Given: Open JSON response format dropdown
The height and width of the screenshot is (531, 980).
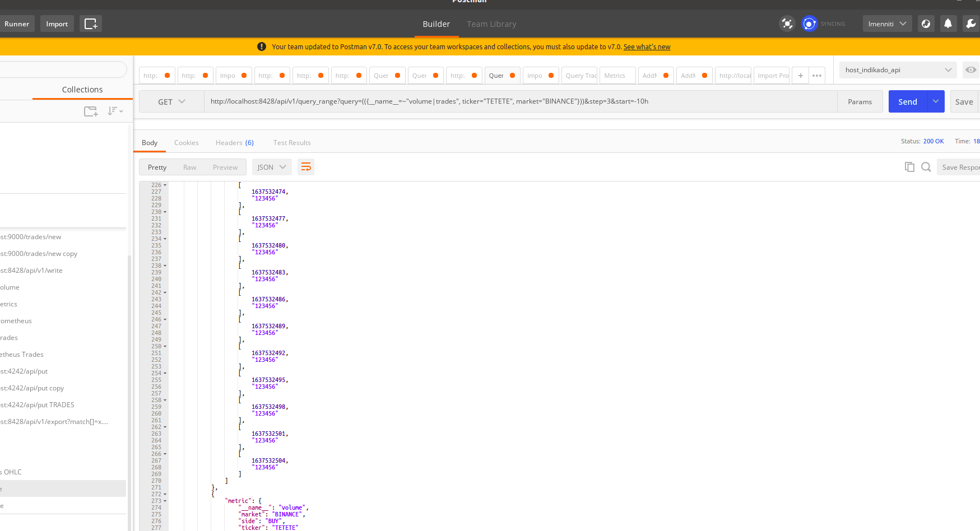Looking at the screenshot, I should 271,167.
